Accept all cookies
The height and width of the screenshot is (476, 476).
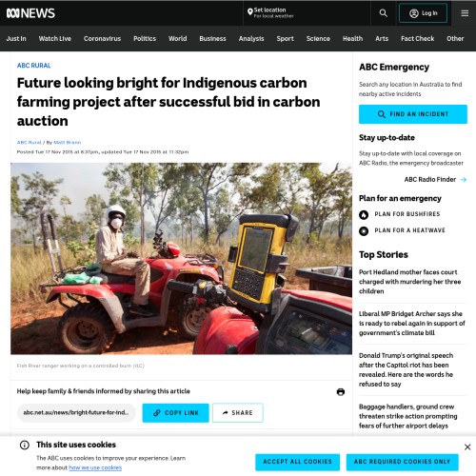coord(297,462)
